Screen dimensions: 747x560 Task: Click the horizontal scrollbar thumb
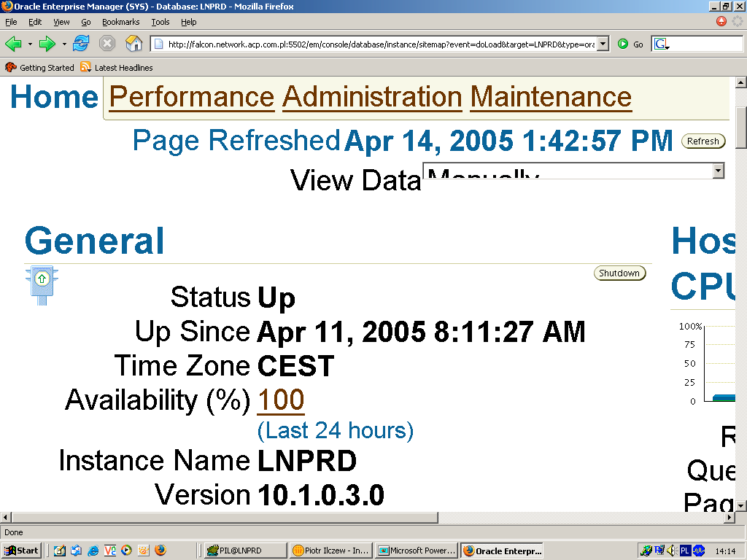[225, 517]
